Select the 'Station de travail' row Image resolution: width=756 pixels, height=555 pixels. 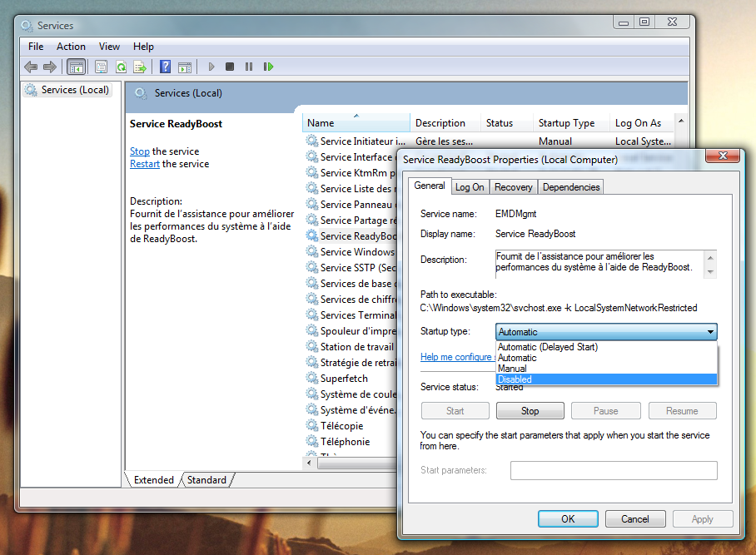coord(351,347)
